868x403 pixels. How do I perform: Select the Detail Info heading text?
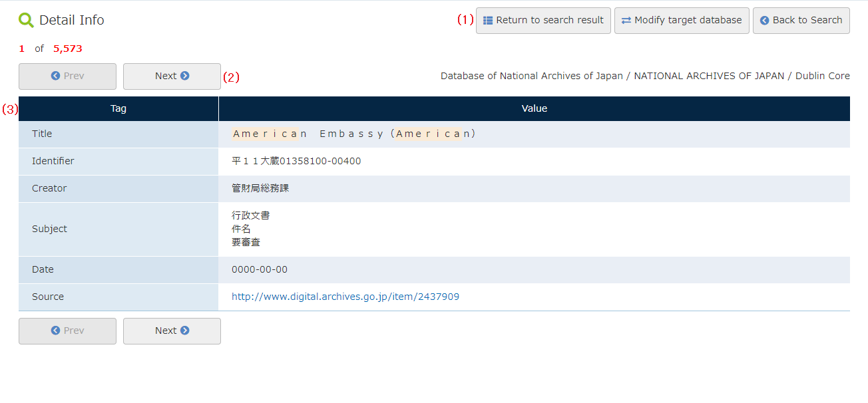click(72, 21)
